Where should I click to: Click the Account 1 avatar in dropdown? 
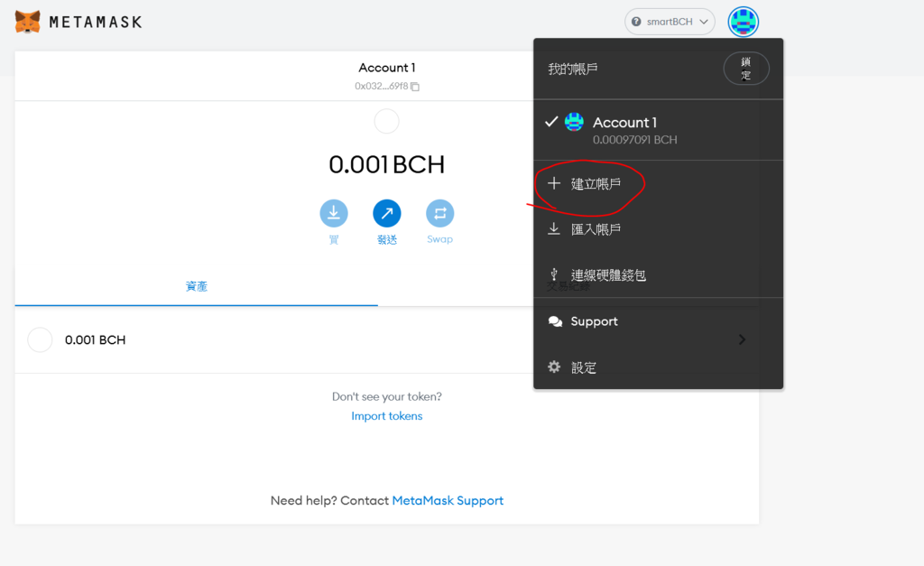pos(574,122)
